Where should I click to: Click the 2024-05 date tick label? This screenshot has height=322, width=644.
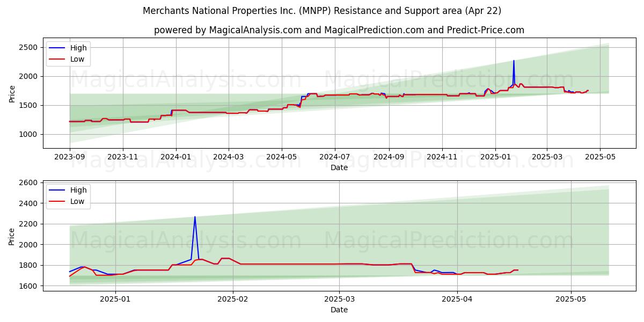point(282,157)
